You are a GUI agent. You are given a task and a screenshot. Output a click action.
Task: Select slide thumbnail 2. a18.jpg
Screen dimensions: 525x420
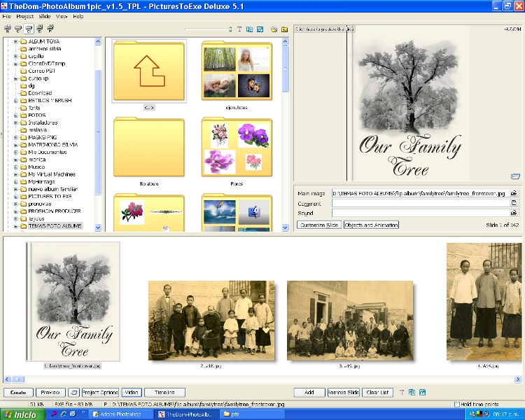[211, 321]
